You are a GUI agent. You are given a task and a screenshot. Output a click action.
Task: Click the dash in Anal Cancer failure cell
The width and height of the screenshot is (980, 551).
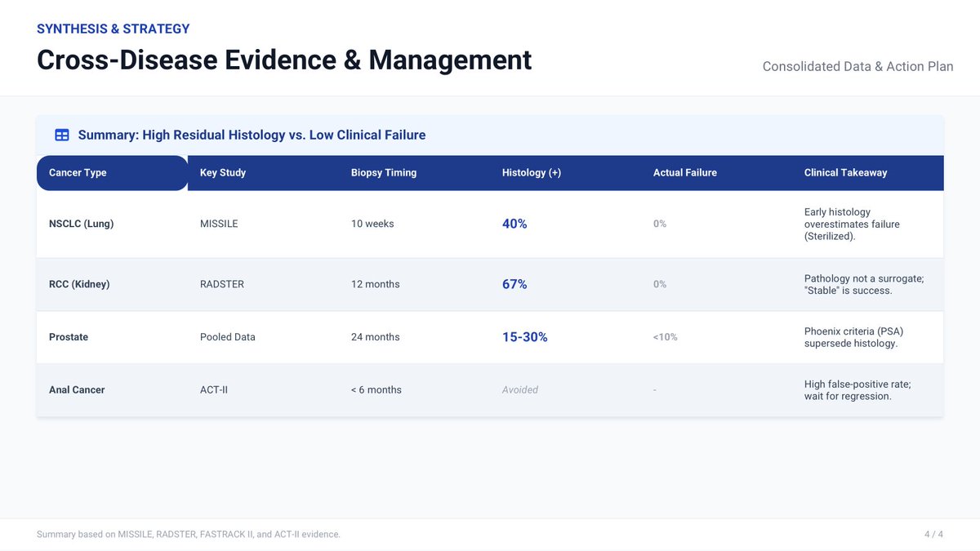tap(655, 390)
